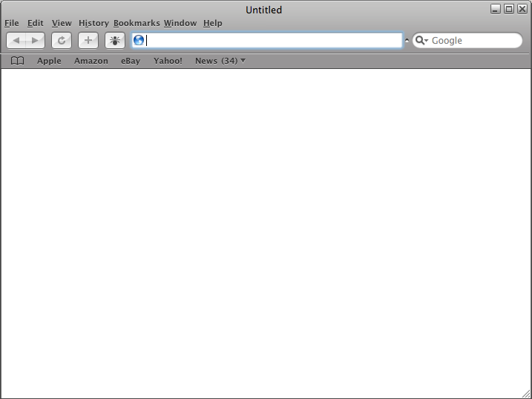Open the File menu

click(x=12, y=23)
